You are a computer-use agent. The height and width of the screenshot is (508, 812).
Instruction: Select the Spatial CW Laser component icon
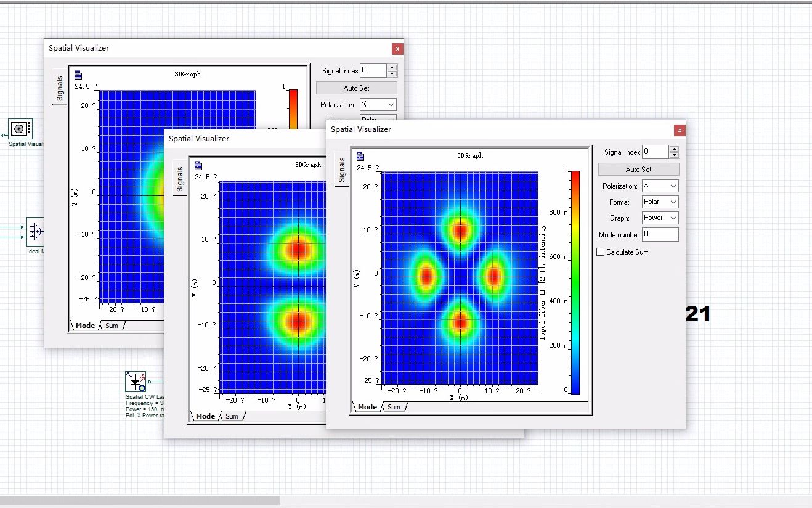136,382
